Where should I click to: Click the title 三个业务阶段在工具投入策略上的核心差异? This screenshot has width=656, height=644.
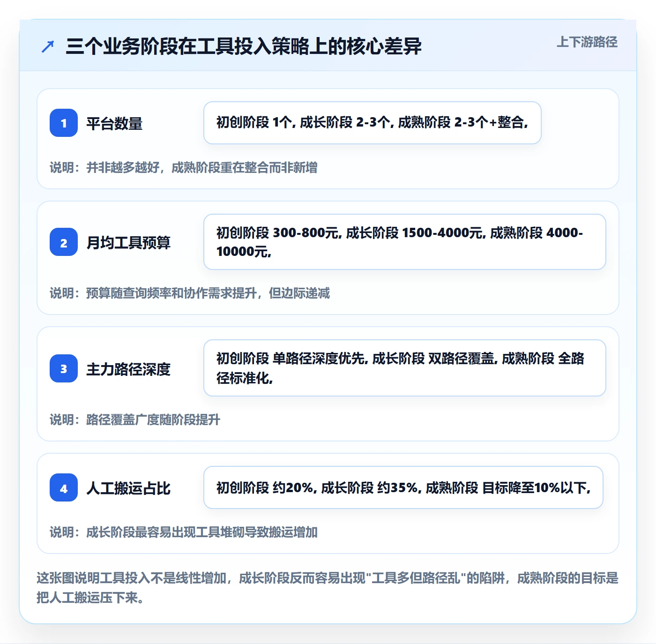point(244,46)
